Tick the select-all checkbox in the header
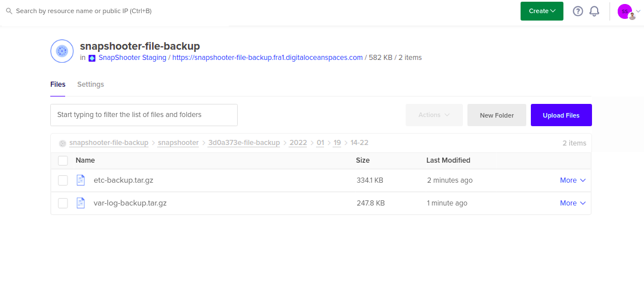Image resolution: width=644 pixels, height=306 pixels. pyautogui.click(x=63, y=160)
